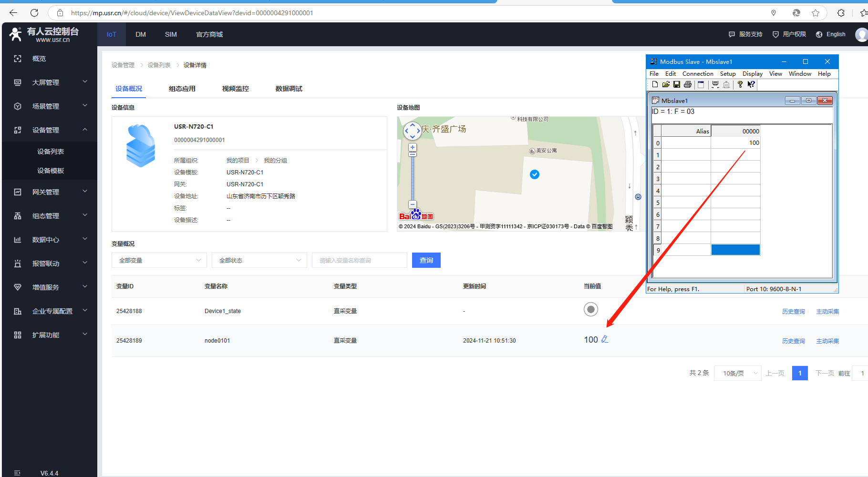Expand the 网关管理 sidebar menu

coord(50,192)
